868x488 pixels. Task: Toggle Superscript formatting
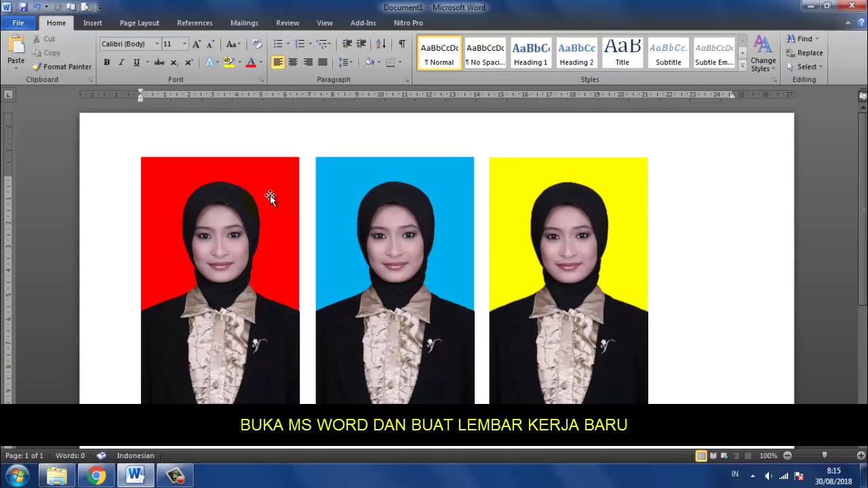pos(189,62)
